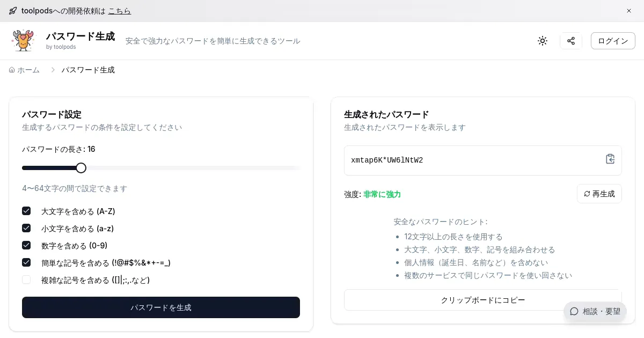Click the password length slider handle
The width and height of the screenshot is (644, 338).
[x=81, y=168]
